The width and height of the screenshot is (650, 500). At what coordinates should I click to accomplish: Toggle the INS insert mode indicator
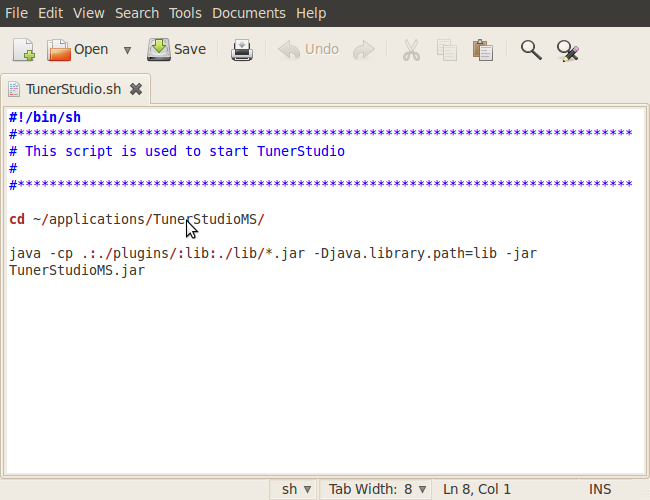pyautogui.click(x=600, y=489)
